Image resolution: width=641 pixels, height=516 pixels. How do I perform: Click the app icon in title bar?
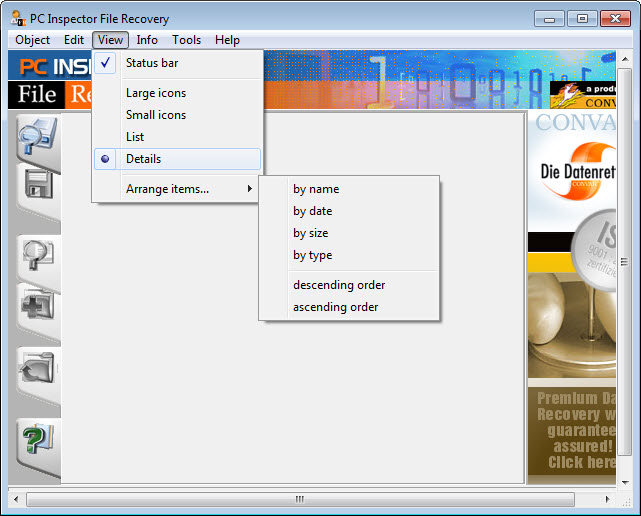18,18
